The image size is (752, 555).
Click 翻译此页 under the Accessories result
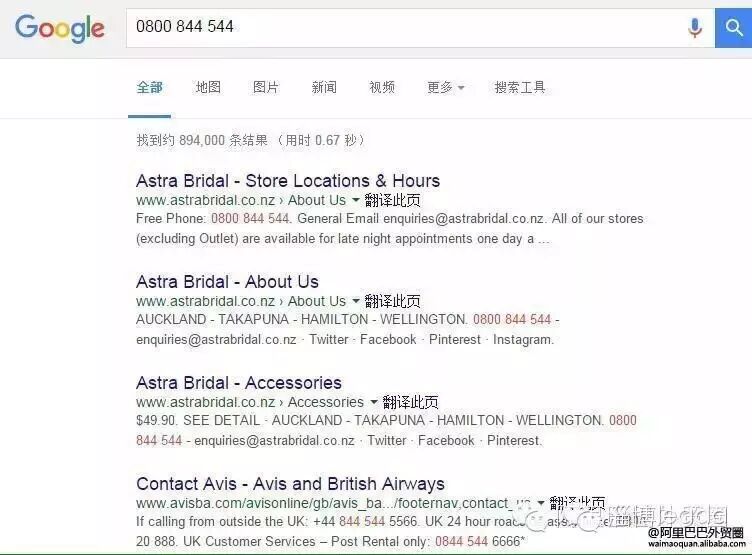click(x=411, y=402)
